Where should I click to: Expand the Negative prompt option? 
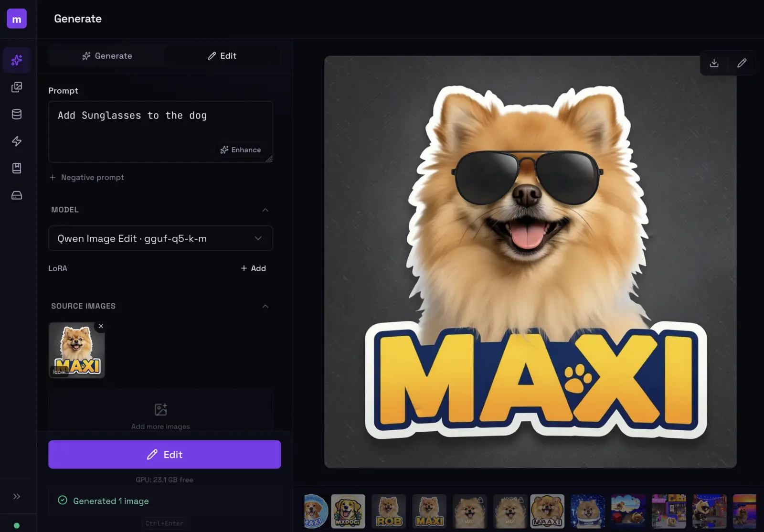click(87, 177)
